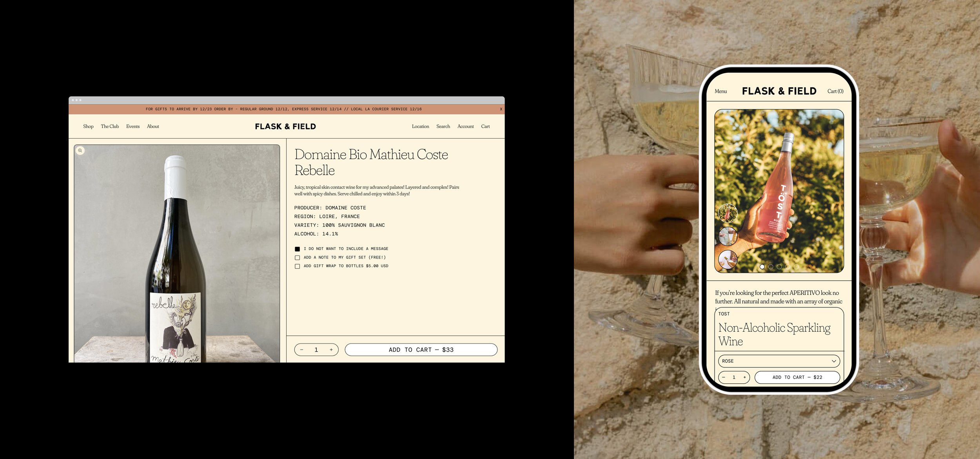Select the top circular product thumbnail
980x459 pixels.
click(728, 213)
